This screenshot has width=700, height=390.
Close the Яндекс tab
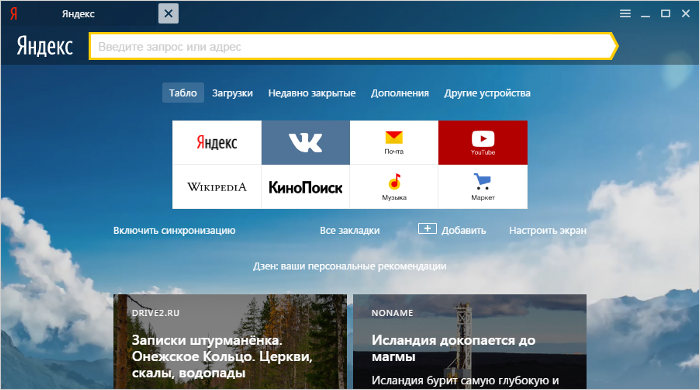coord(168,13)
